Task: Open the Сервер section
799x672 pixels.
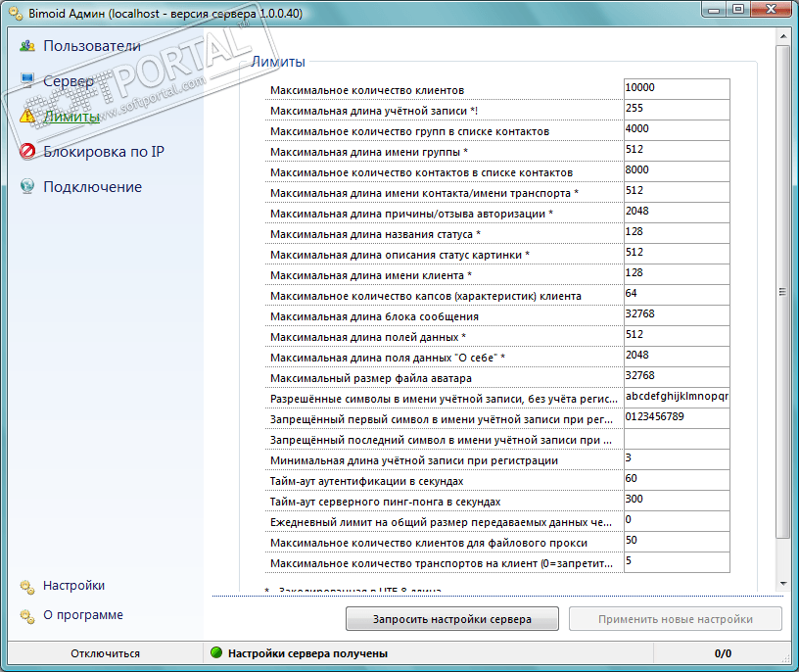Action: click(69, 80)
